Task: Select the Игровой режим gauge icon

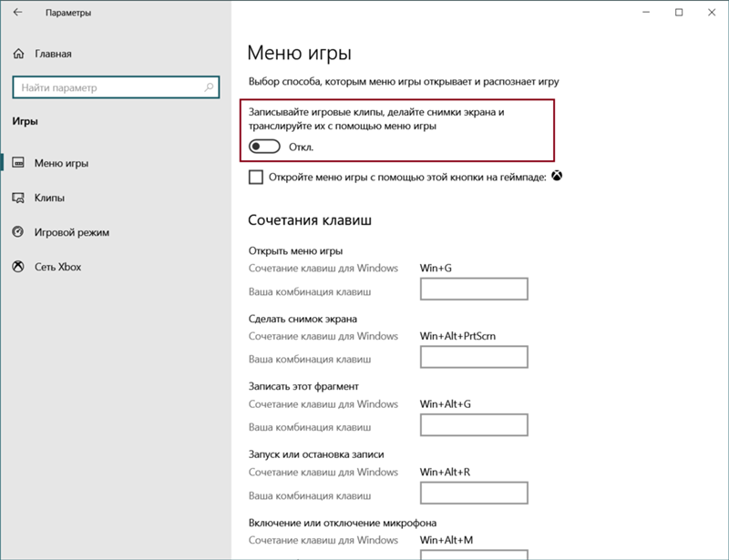Action: [x=18, y=232]
